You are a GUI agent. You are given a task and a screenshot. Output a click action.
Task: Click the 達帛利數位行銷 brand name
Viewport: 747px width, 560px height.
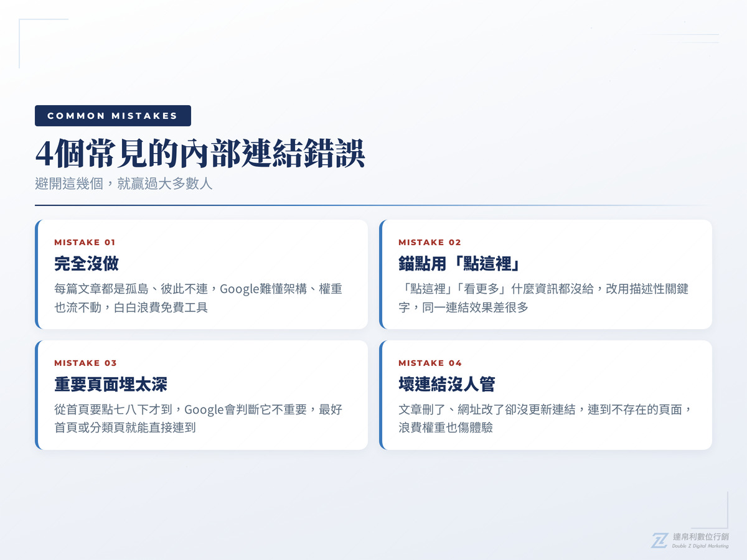pos(701,536)
